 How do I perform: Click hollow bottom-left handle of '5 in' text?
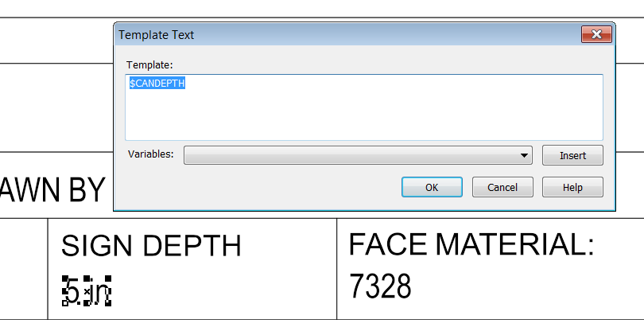(x=64, y=304)
